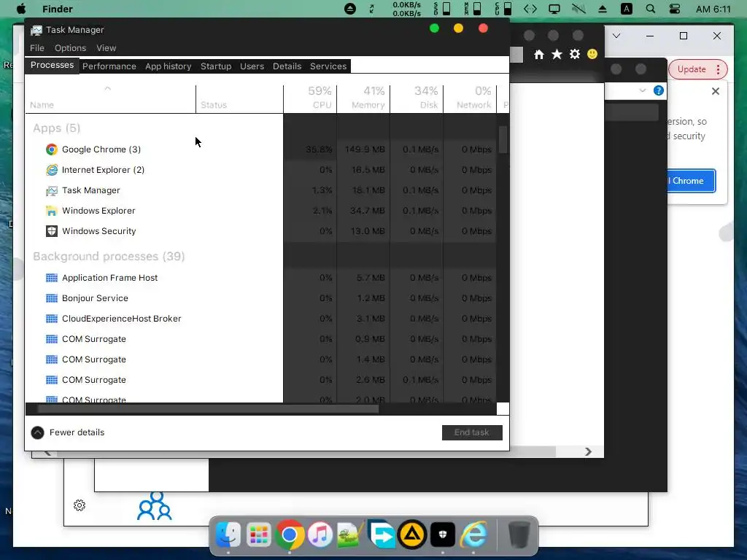Click the Home icon in Internet Explorer window
This screenshot has height=560, width=747.
(x=539, y=54)
